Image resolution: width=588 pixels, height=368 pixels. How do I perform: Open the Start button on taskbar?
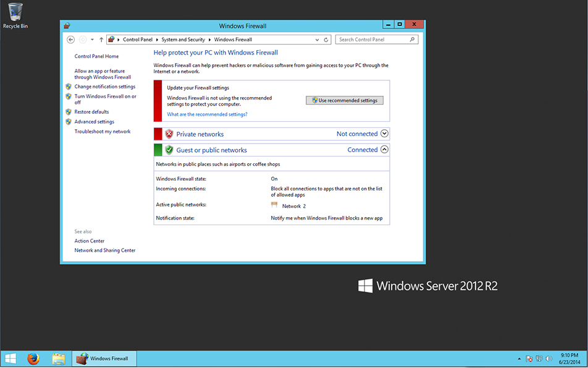coord(10,359)
